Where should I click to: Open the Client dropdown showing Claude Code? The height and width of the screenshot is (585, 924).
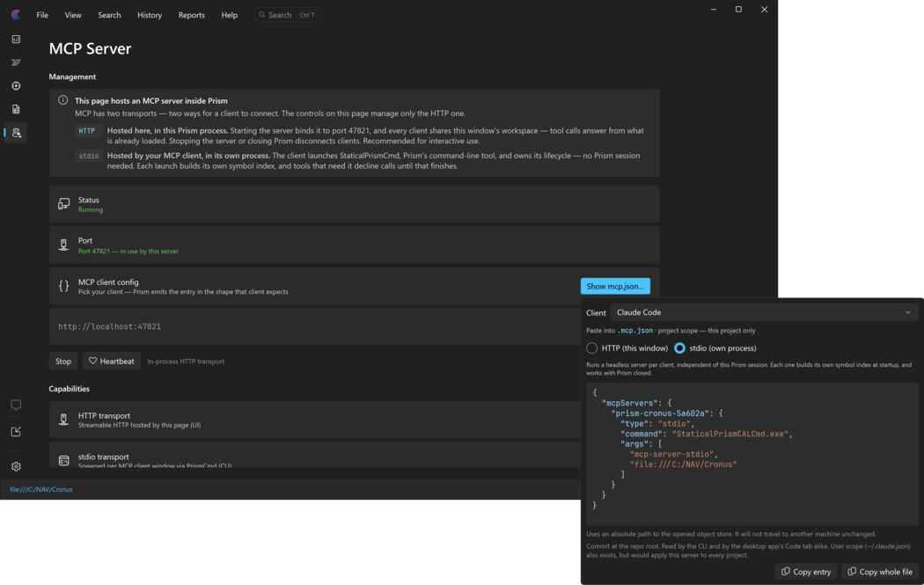pos(764,312)
